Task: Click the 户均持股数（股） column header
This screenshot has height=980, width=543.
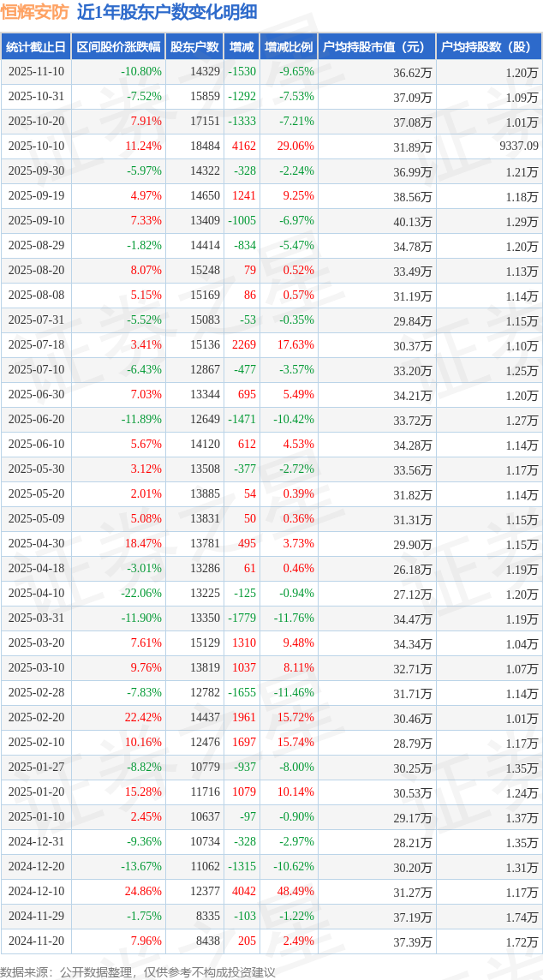Action: click(x=488, y=47)
